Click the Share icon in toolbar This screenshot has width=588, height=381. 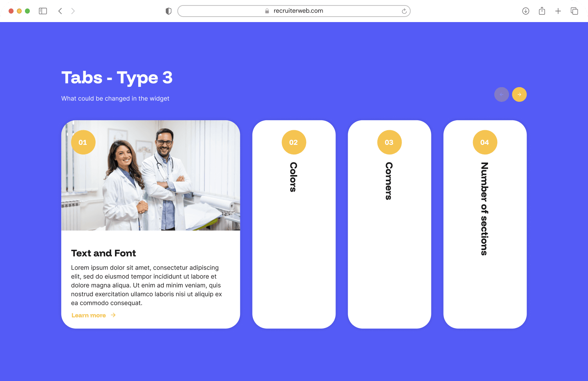coord(542,11)
